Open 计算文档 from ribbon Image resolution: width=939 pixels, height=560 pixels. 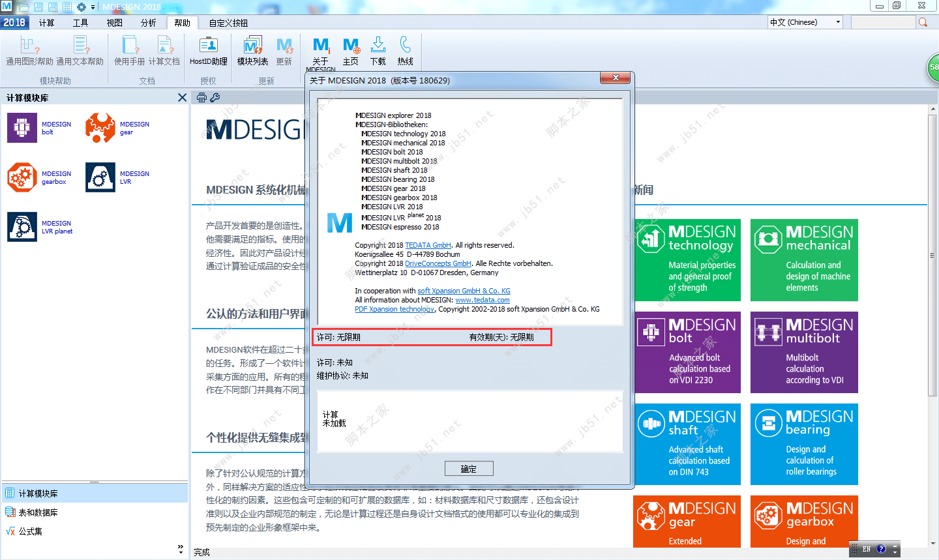[164, 52]
